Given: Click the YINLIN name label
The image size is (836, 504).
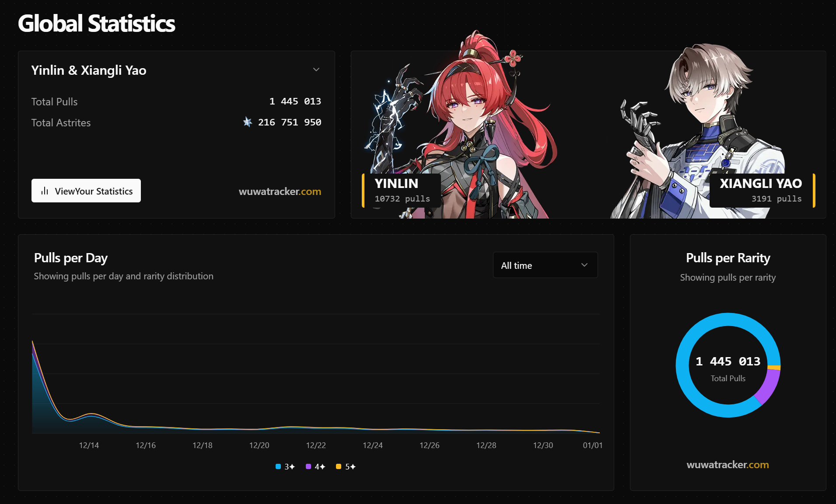Looking at the screenshot, I should pos(396,183).
